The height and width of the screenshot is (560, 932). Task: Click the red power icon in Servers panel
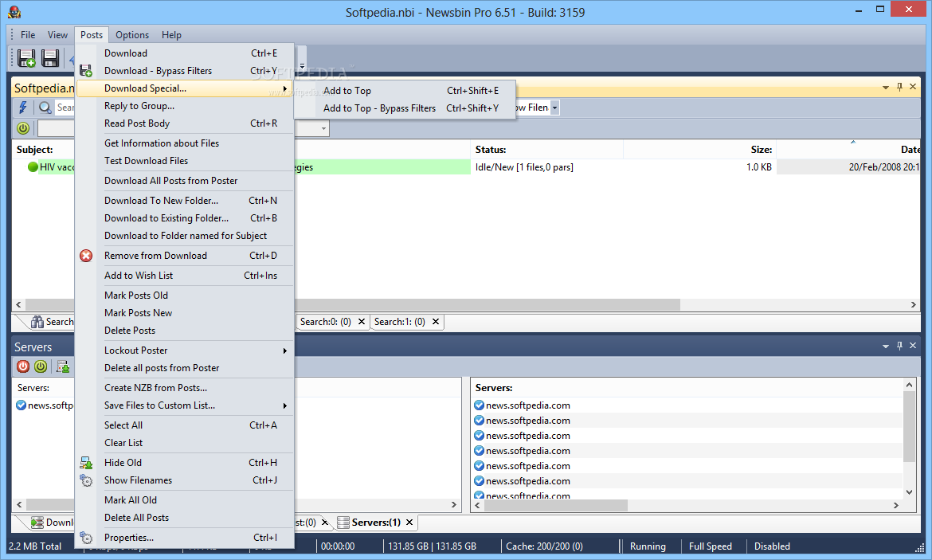23,366
